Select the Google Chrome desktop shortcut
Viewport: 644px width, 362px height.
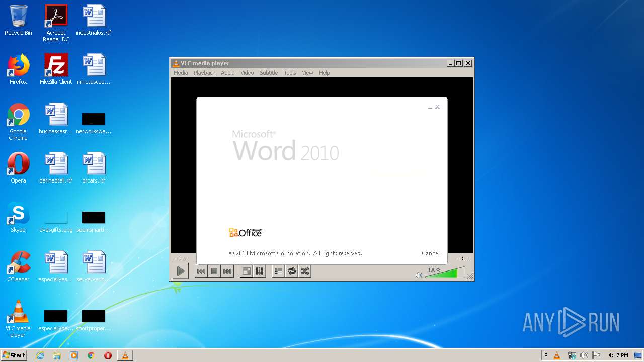click(x=18, y=122)
